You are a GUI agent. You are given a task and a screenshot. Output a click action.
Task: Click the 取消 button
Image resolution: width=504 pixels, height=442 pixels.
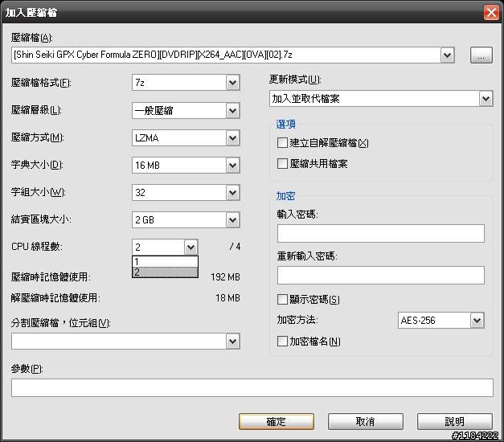pyautogui.click(x=366, y=421)
